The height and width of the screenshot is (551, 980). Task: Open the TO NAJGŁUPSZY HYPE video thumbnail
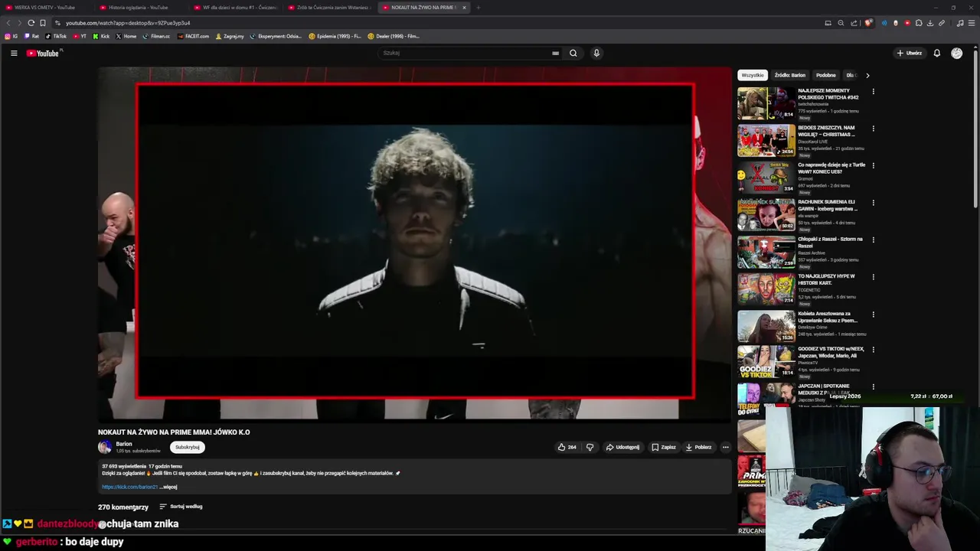[766, 289]
